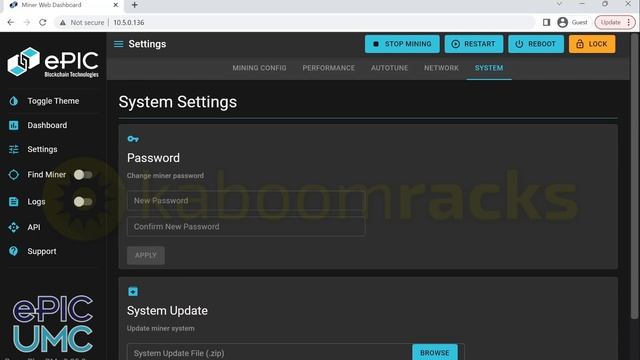Click the browser Update button
This screenshot has width=640, height=360.
pyautogui.click(x=614, y=22)
